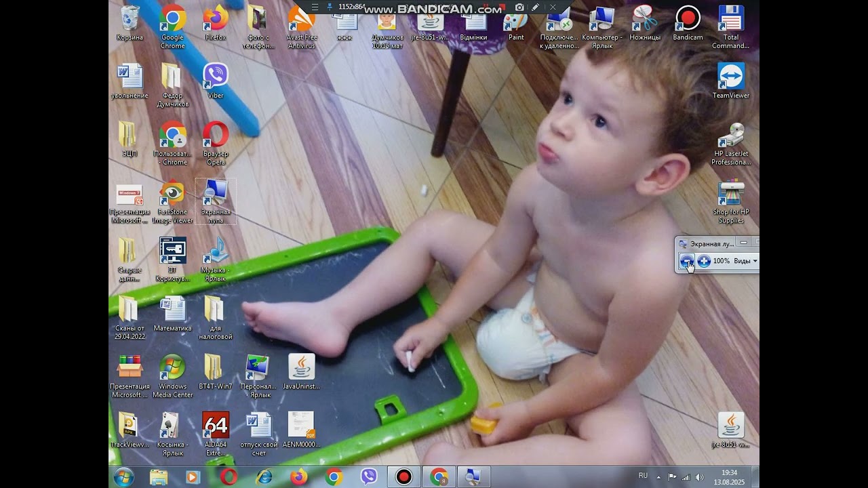The image size is (868, 488).
Task: Launch Windows Media Player from taskbar
Action: point(193,476)
